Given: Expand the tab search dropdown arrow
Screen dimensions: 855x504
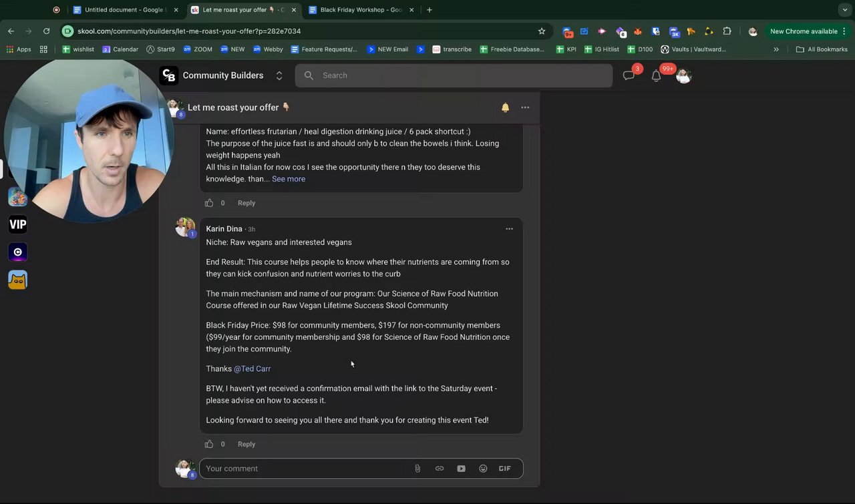Looking at the screenshot, I should [x=845, y=10].
